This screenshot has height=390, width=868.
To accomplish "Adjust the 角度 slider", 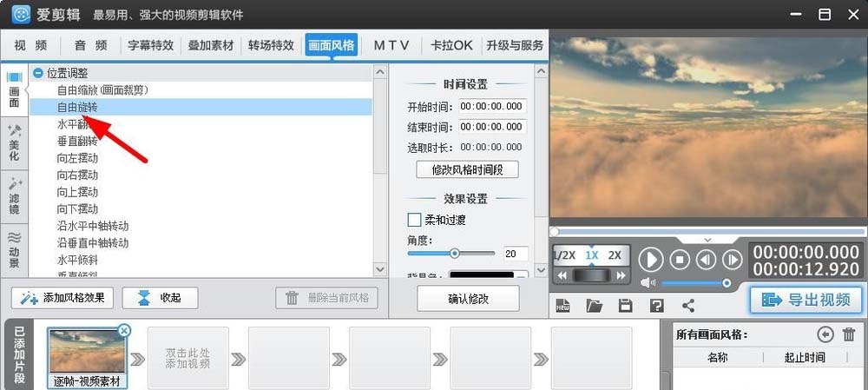I will pos(455,254).
